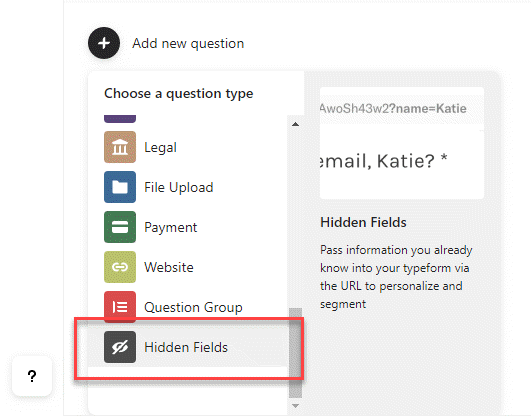Click the question type list scrollbar thumb
This screenshot has height=416, width=531.
(x=295, y=353)
